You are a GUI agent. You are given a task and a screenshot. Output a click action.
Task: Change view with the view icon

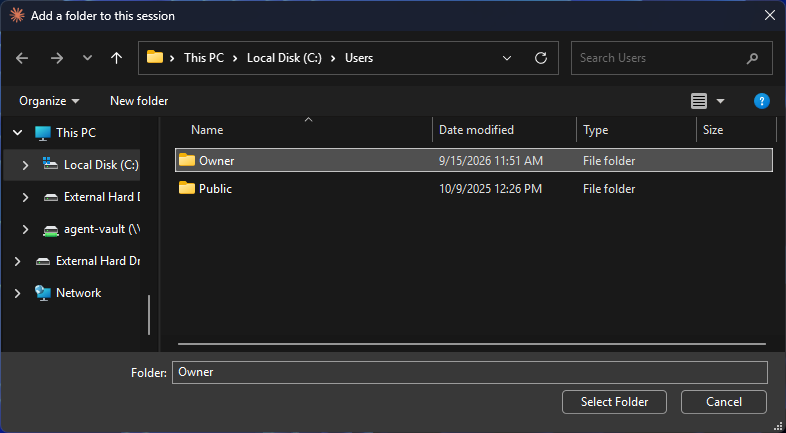699,101
